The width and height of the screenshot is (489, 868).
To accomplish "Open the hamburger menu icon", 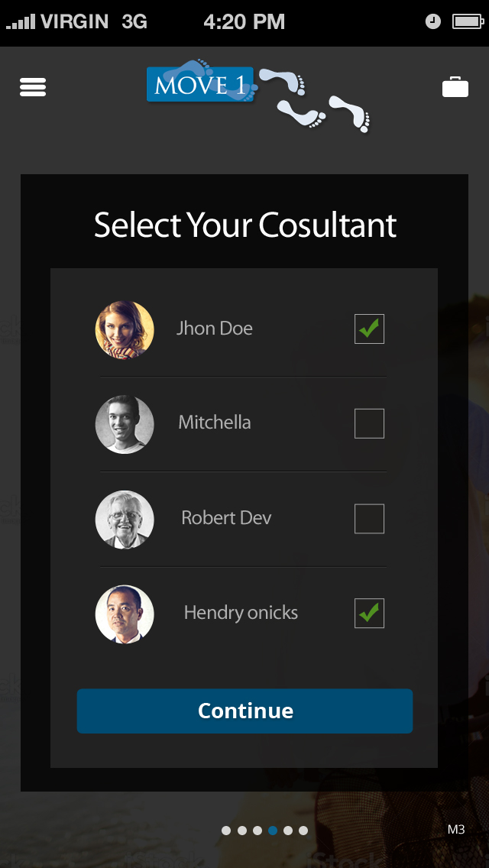I will (x=33, y=87).
